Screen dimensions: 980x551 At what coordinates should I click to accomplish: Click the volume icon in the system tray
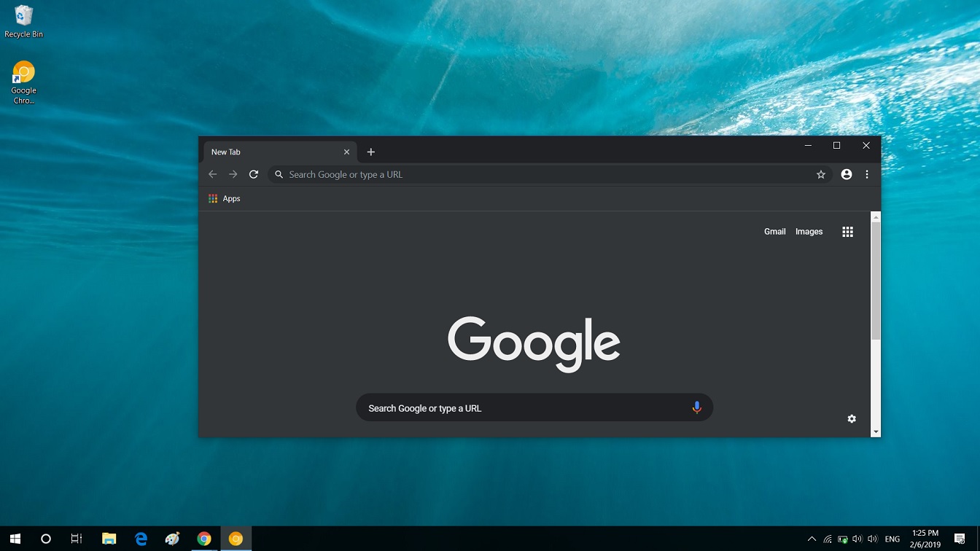pos(856,539)
